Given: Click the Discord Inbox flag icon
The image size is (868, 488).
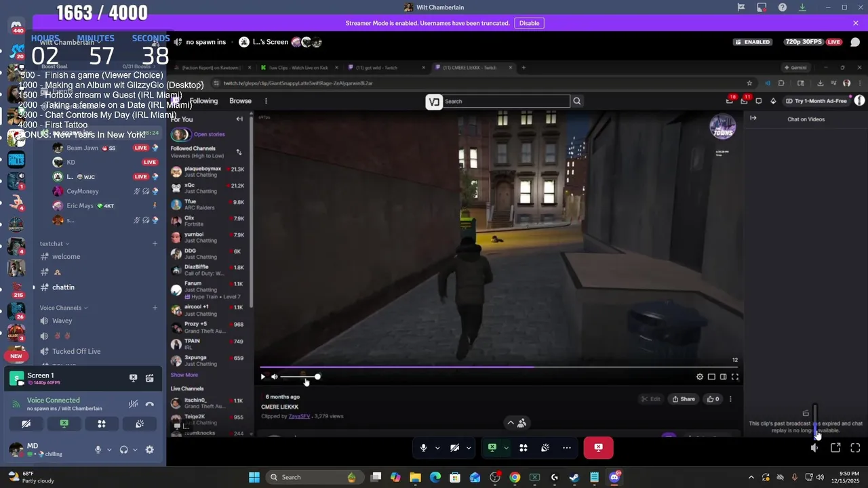Looking at the screenshot, I should pos(741,7).
